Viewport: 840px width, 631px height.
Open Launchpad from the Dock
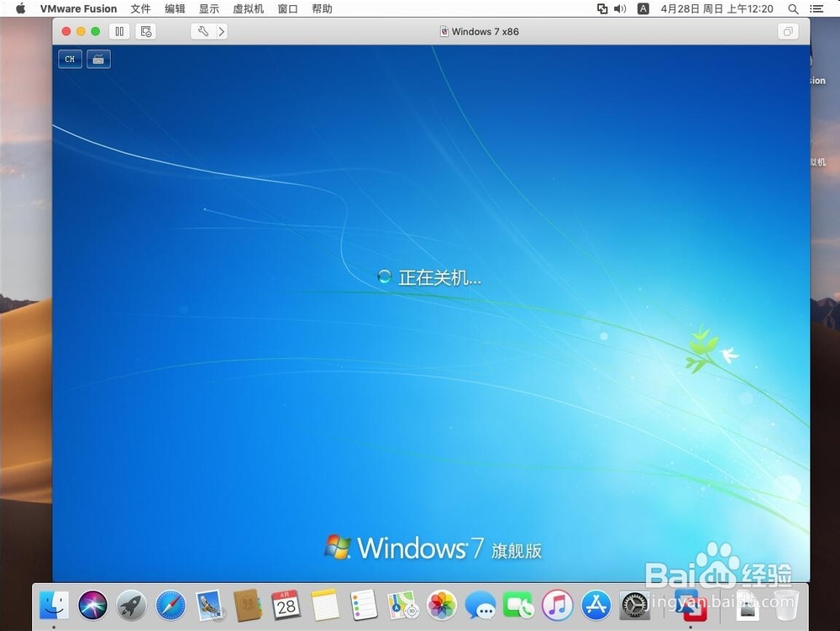point(130,604)
